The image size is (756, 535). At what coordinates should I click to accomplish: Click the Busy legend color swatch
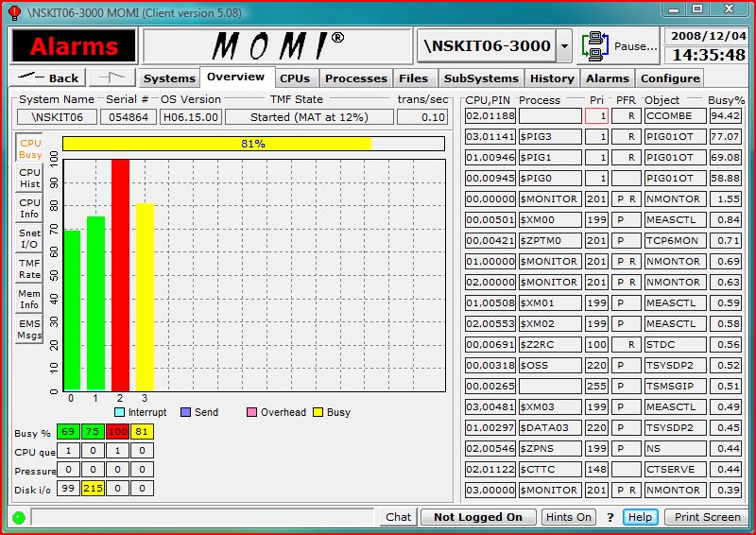coord(318,412)
